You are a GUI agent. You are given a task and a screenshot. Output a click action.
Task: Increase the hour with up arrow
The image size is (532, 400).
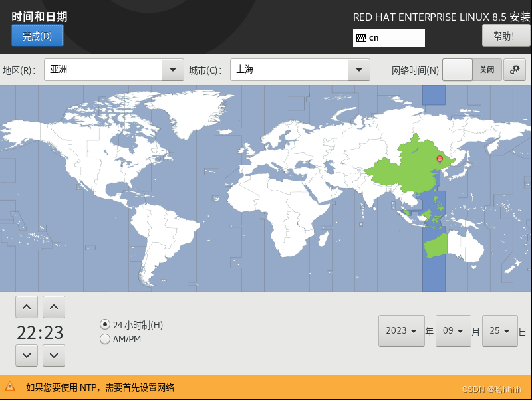pos(27,307)
